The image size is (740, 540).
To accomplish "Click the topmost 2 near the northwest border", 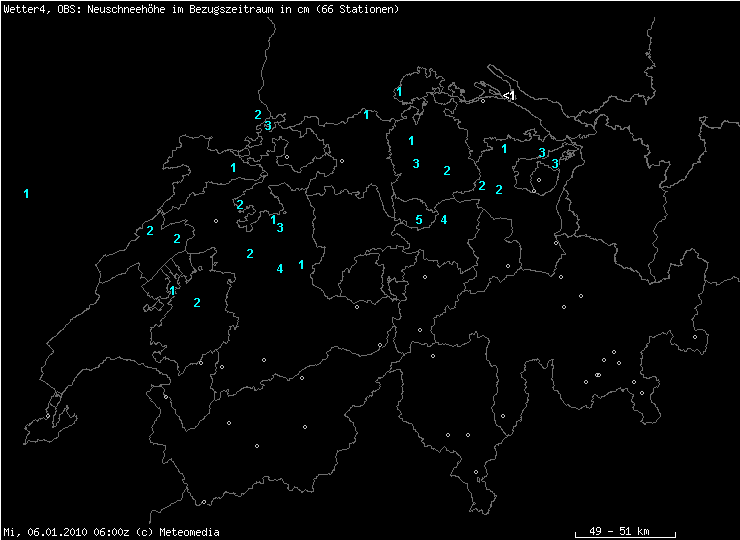I will (257, 115).
